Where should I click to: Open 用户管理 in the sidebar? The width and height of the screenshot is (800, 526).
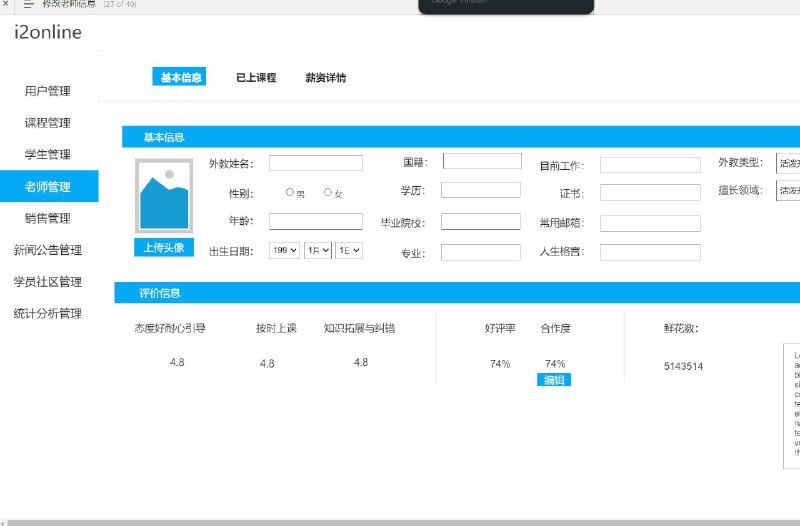(x=48, y=91)
